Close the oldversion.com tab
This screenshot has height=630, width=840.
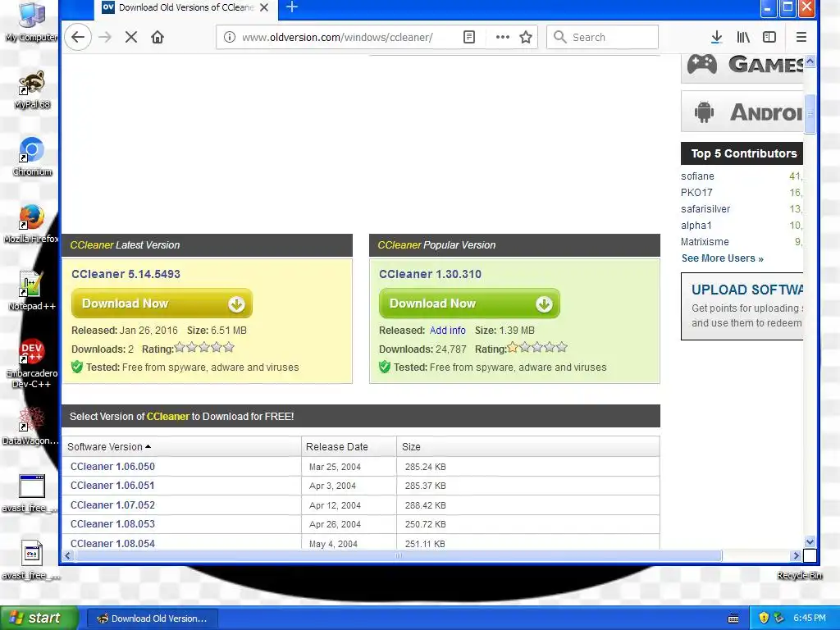(x=264, y=7)
